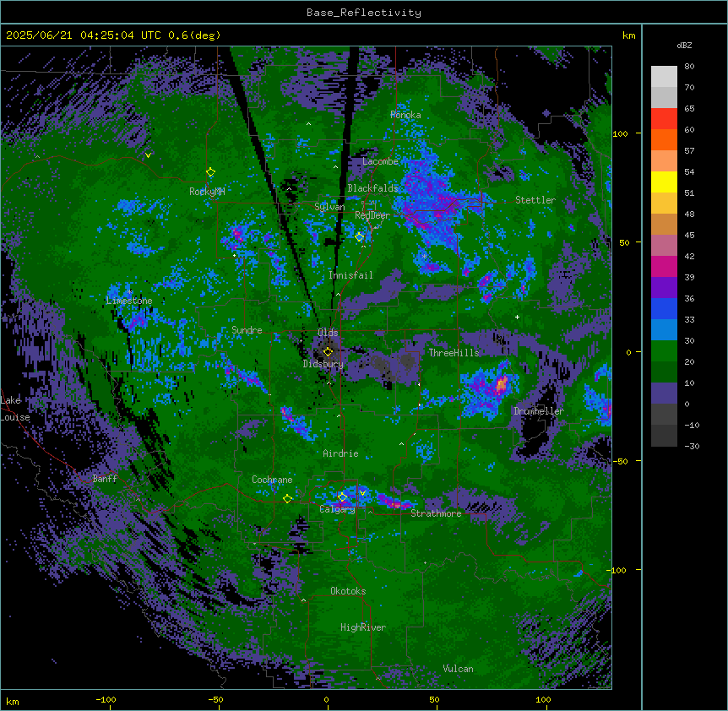Click the white plus marker east of ThreeHills

pos(517,317)
